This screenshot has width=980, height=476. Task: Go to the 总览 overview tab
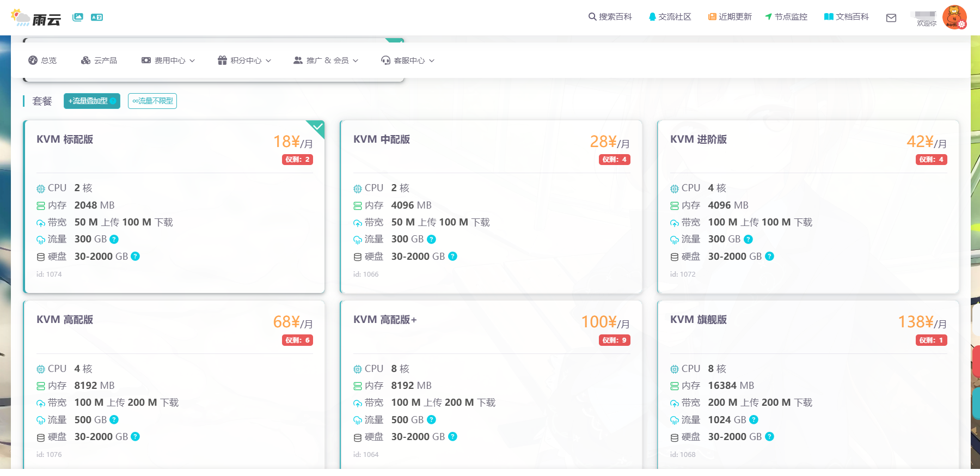point(42,60)
